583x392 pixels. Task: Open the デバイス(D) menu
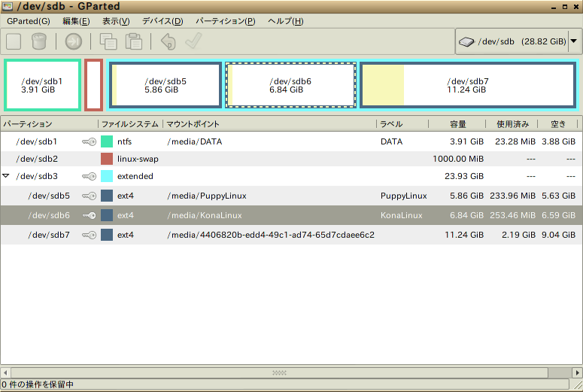(x=162, y=21)
